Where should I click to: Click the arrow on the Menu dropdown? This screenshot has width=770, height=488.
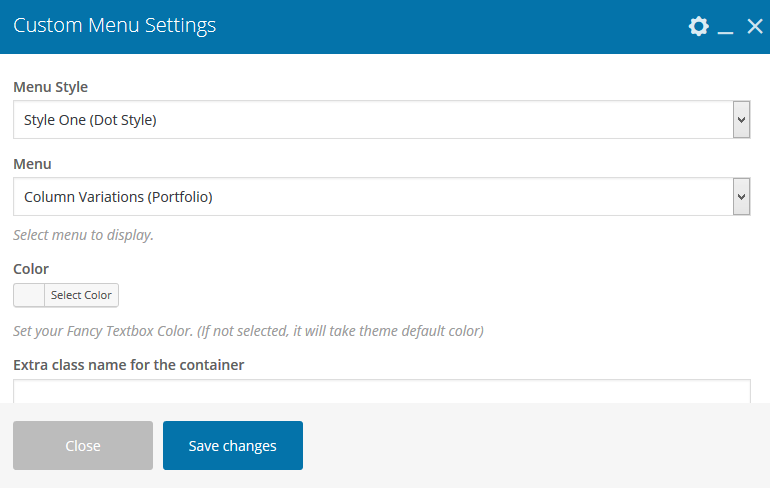741,197
